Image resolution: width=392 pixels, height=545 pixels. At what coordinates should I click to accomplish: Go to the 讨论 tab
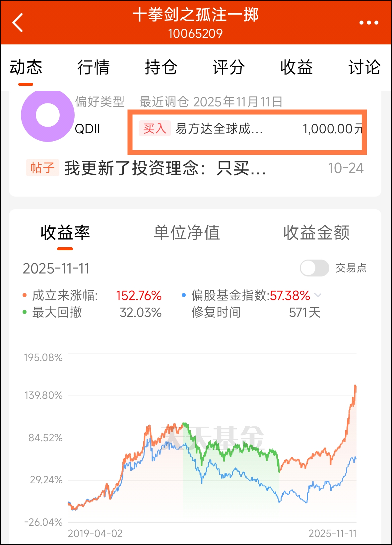pos(364,67)
